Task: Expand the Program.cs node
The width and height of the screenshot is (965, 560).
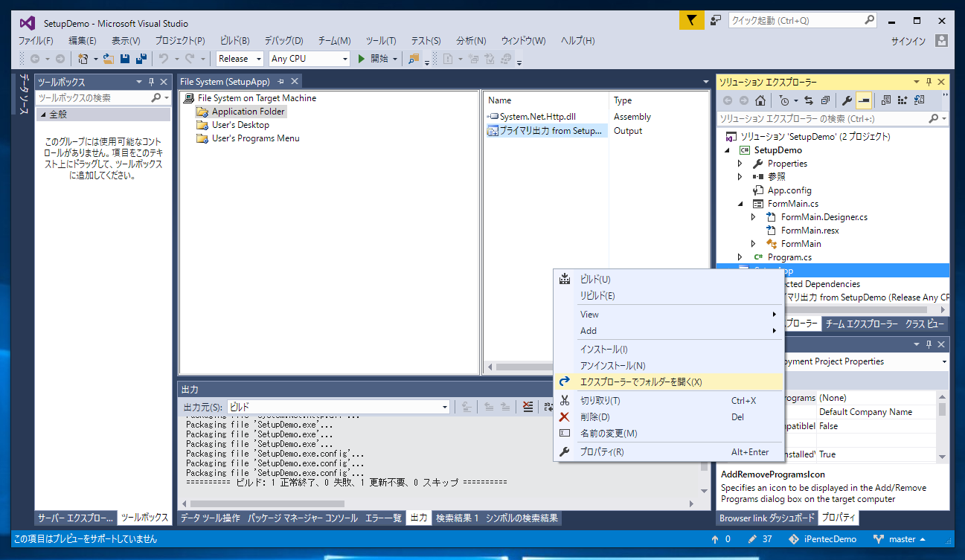Action: pyautogui.click(x=740, y=257)
